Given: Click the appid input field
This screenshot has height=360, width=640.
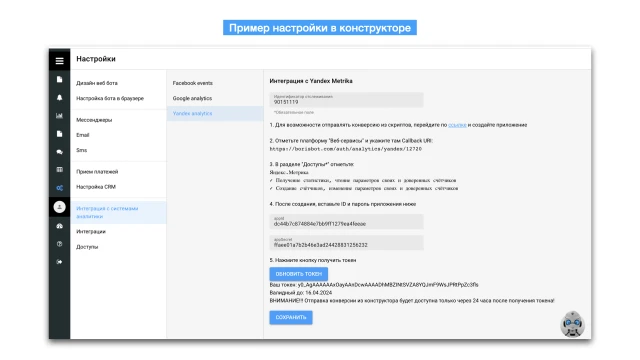Looking at the screenshot, I should click(346, 222).
